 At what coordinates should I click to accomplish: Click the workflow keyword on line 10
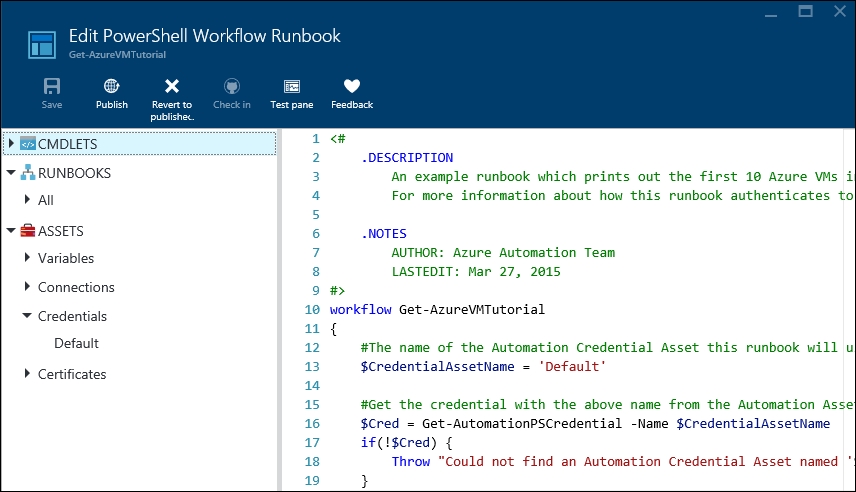(360, 310)
